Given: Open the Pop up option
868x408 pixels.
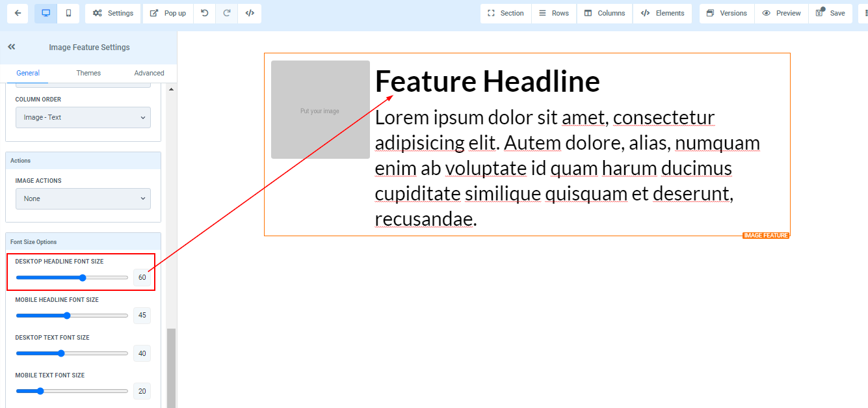Looking at the screenshot, I should [168, 13].
